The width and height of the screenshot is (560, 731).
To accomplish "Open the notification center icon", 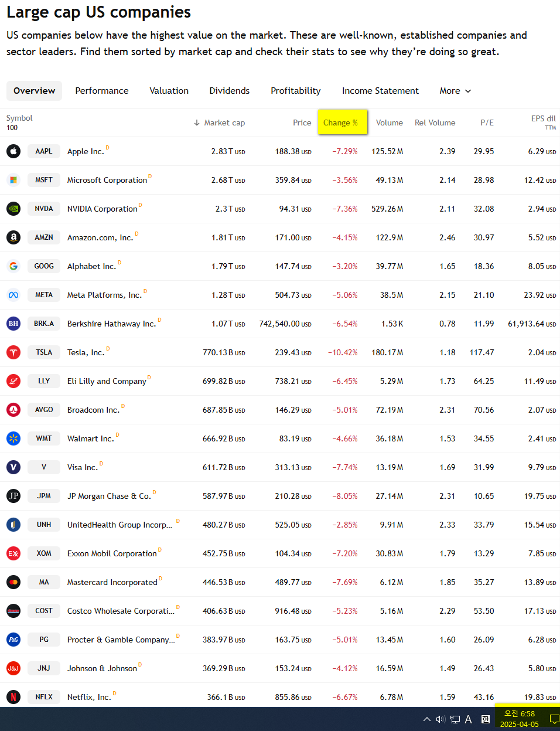I will (554, 719).
